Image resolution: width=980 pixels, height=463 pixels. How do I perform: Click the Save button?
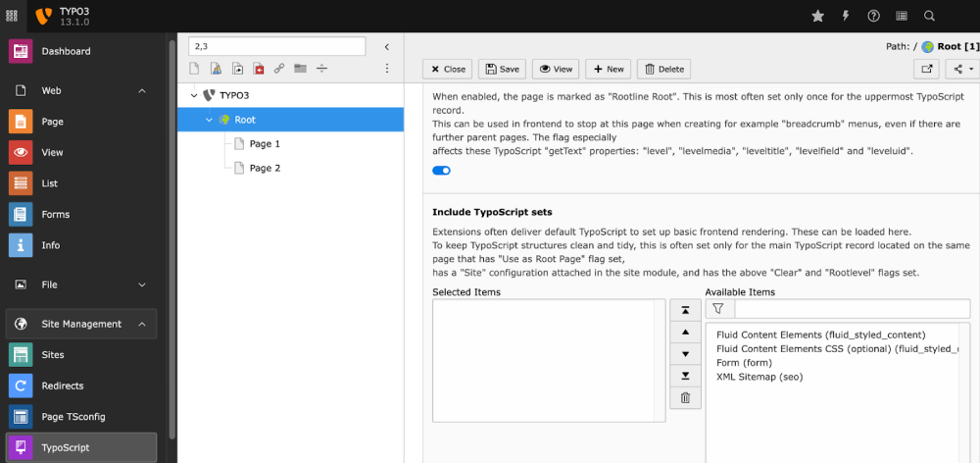point(503,69)
